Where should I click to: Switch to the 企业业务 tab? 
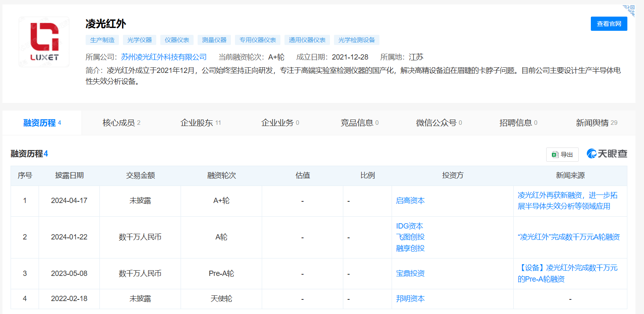coord(280,123)
